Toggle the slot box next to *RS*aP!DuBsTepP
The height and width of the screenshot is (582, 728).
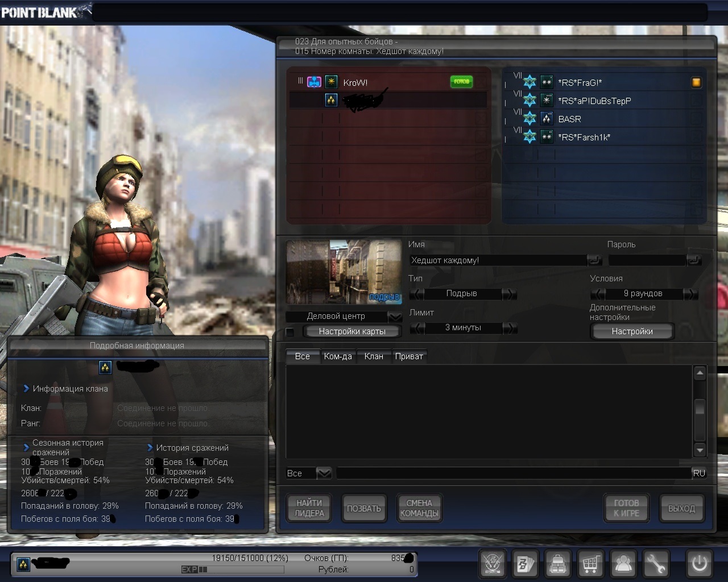coord(696,101)
